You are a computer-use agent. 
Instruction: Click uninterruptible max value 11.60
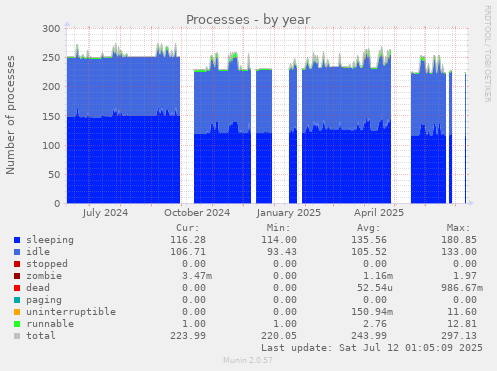(462, 312)
